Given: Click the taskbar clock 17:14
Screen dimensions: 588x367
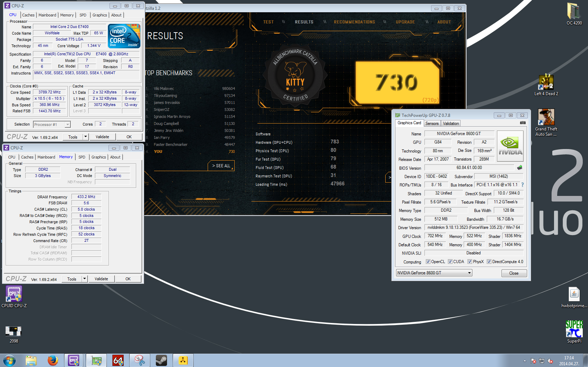Looking at the screenshot, I should 569,358.
